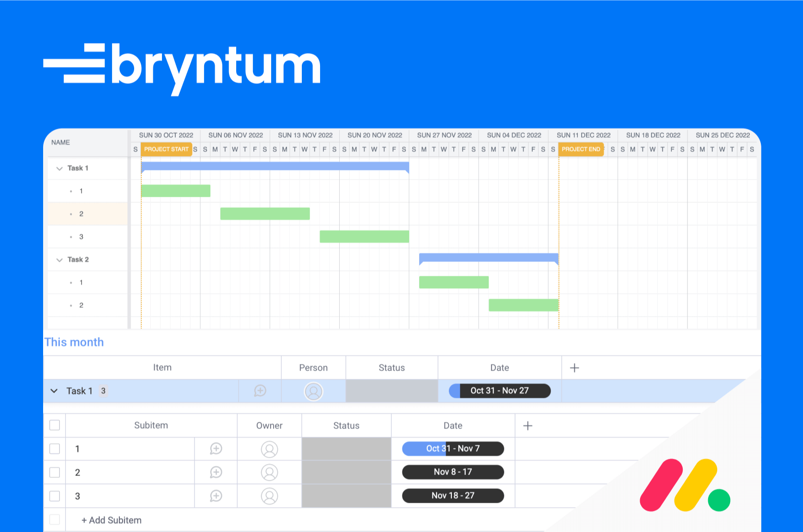Click the Oct 31 - Nov 27 timeline progress pill

pos(500,391)
